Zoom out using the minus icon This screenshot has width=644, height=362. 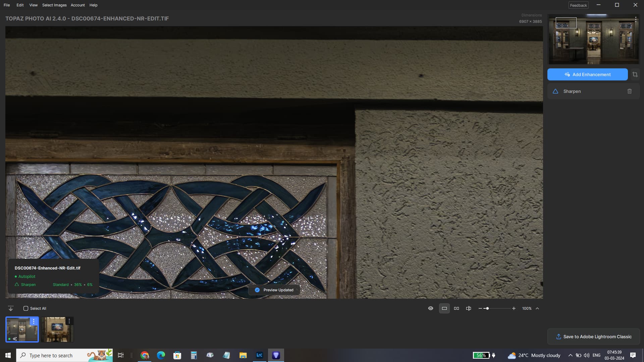(480, 308)
